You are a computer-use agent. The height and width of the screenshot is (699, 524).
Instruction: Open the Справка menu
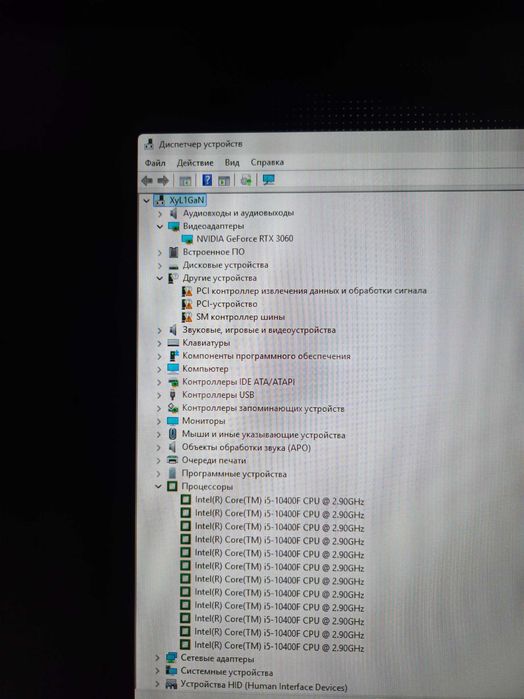click(x=267, y=162)
